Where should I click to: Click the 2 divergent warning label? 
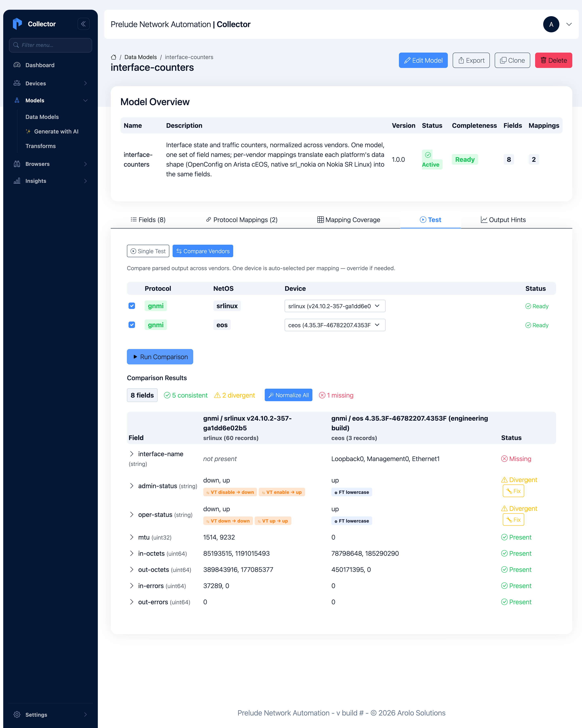[234, 395]
